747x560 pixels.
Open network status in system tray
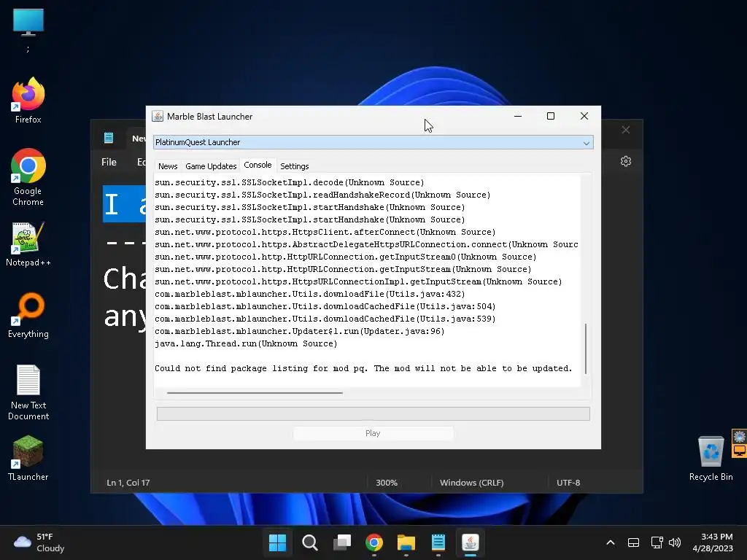point(657,542)
